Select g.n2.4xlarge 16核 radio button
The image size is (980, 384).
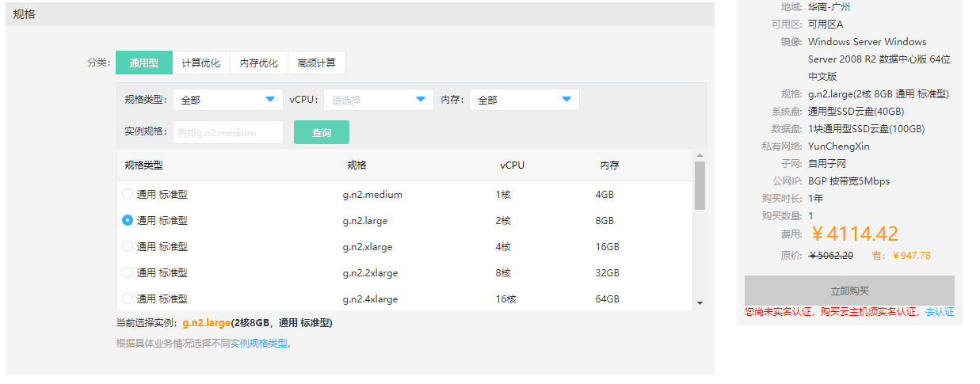pyautogui.click(x=128, y=299)
